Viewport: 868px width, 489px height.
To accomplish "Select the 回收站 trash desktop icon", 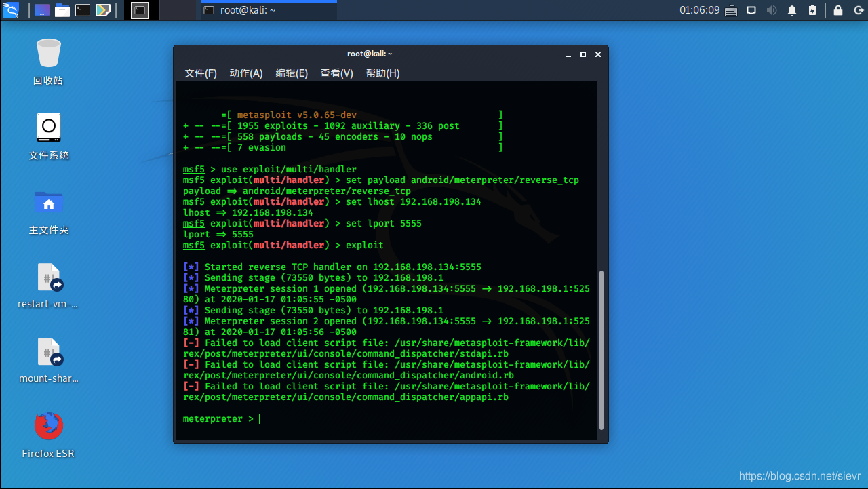I will 48,61.
